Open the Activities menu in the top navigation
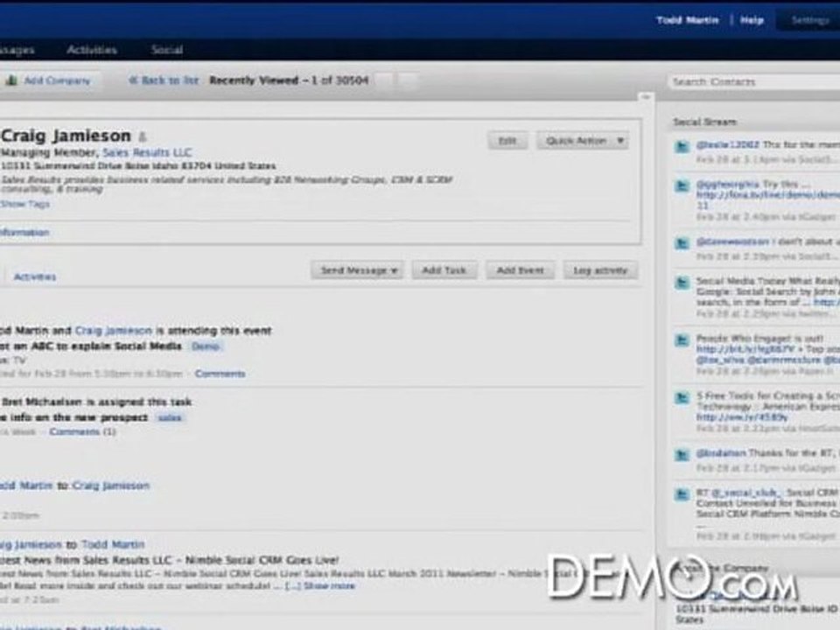 point(92,50)
